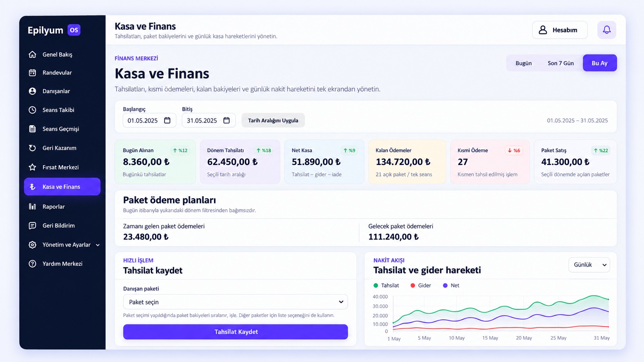
Task: Select the Bugün period tab
Action: tap(523, 63)
